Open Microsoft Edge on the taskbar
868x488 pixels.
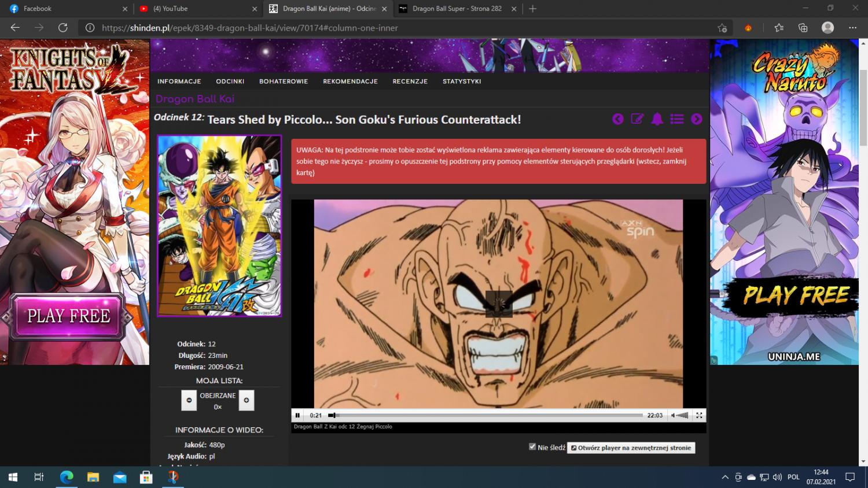[x=67, y=477]
